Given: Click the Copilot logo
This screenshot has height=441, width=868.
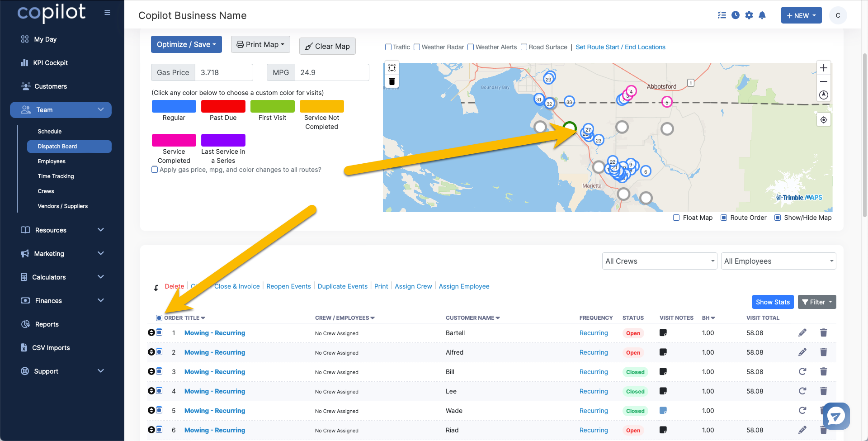Looking at the screenshot, I should click(52, 13).
